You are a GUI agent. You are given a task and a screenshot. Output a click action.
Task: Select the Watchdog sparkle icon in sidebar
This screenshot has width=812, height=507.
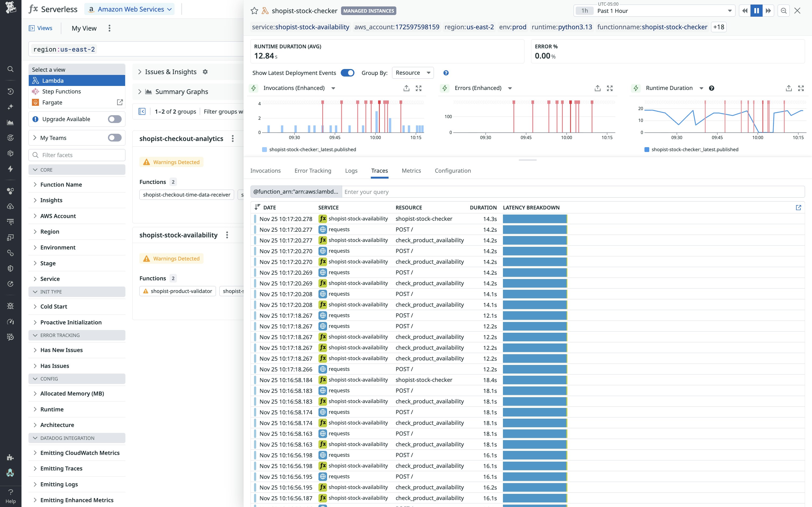(10, 107)
